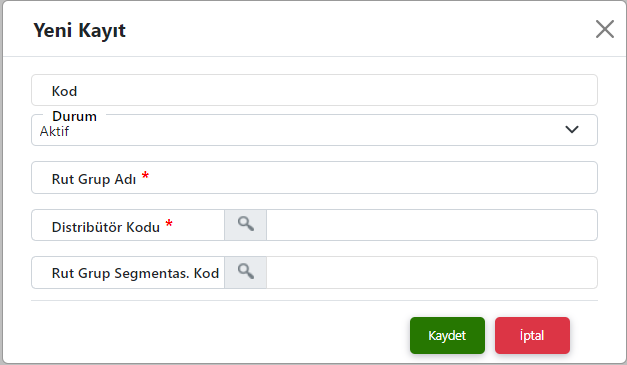Click the Durum floating label
Viewport: 627px width, 365px height.
click(x=74, y=116)
